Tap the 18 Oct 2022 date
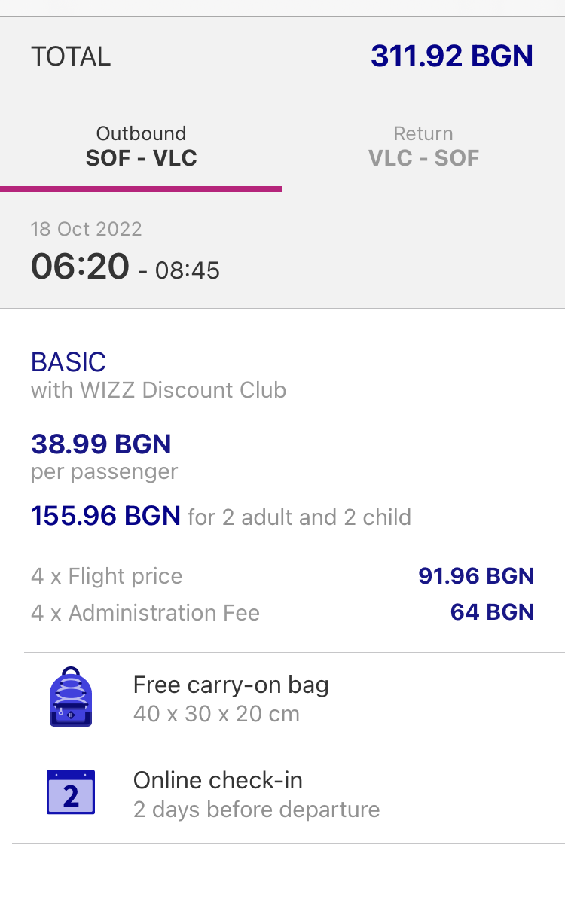 point(86,229)
